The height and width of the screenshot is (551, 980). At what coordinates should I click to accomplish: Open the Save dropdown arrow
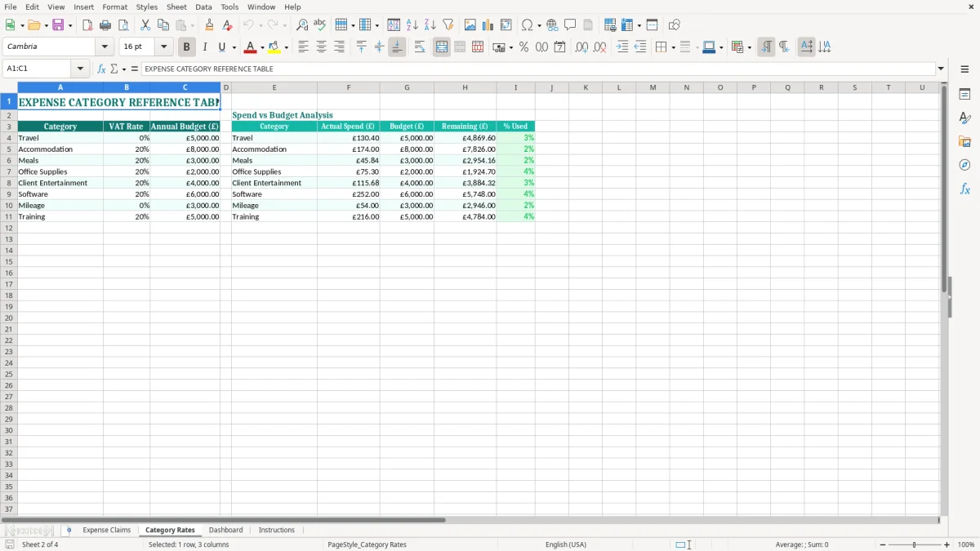[70, 25]
